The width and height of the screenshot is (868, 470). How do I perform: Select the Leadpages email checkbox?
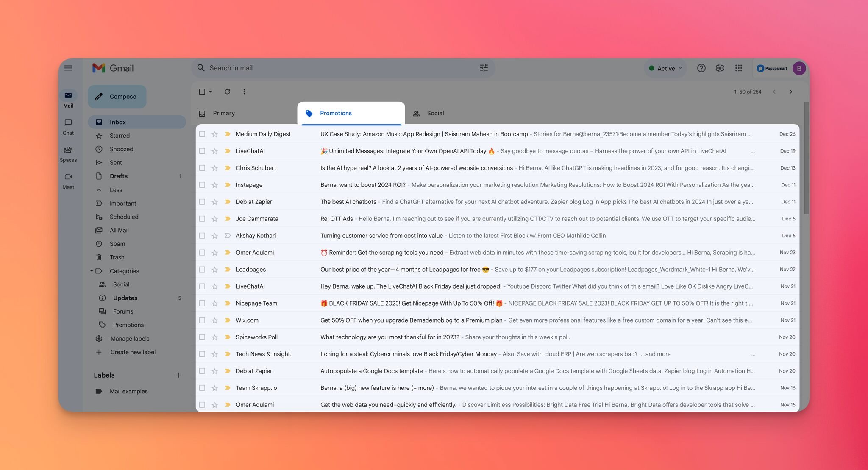click(202, 269)
